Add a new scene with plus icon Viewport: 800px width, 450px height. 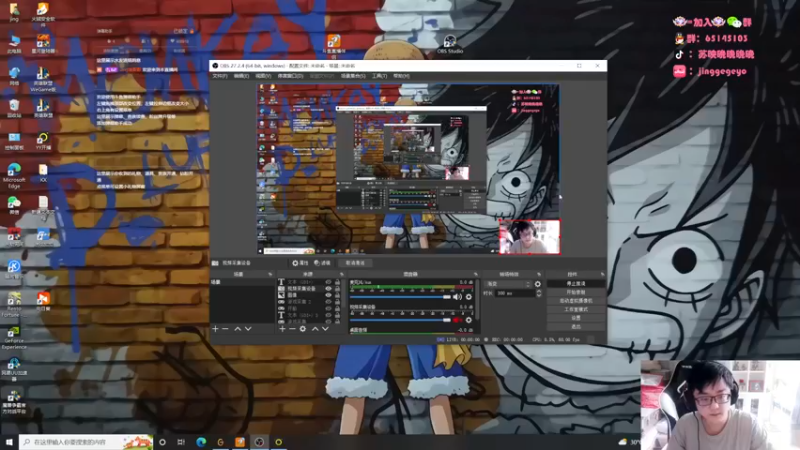215,329
